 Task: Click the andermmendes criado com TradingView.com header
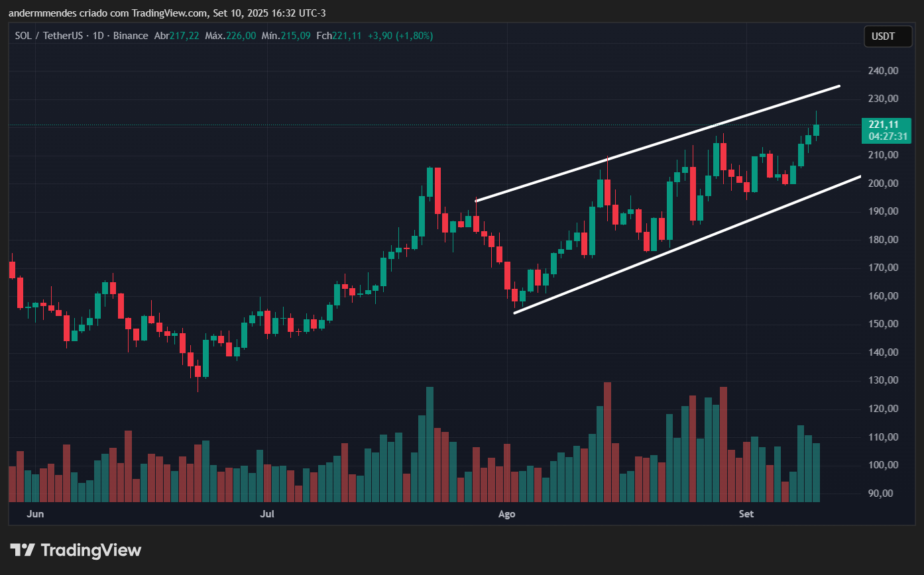[166, 13]
